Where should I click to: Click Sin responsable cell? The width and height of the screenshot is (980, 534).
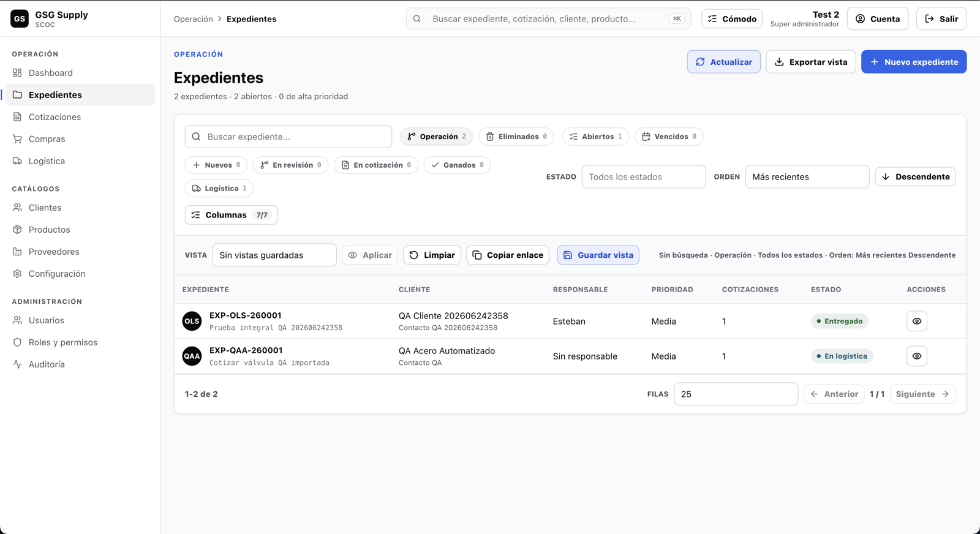coord(585,356)
